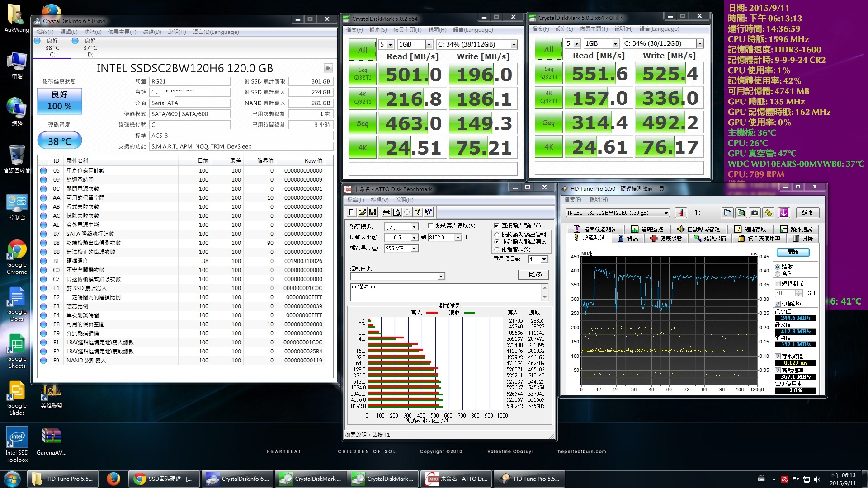This screenshot has height=488, width=868.
Task: Open Google Slides desktop shortcut
Action: pos(17,398)
